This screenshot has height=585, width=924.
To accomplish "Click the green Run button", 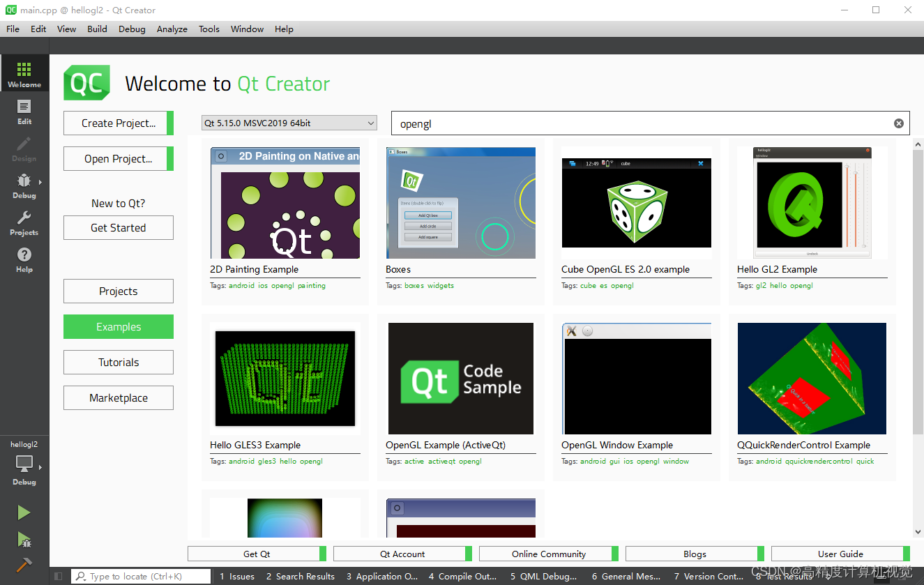I will [24, 513].
